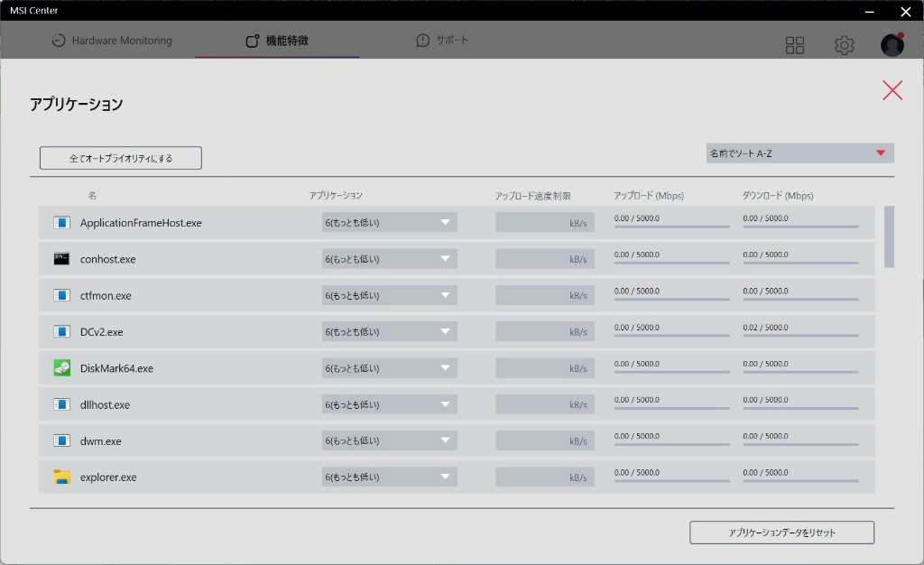The width and height of the screenshot is (924, 565).
Task: Switch to the 機能特徴 tab
Action: coord(277,40)
